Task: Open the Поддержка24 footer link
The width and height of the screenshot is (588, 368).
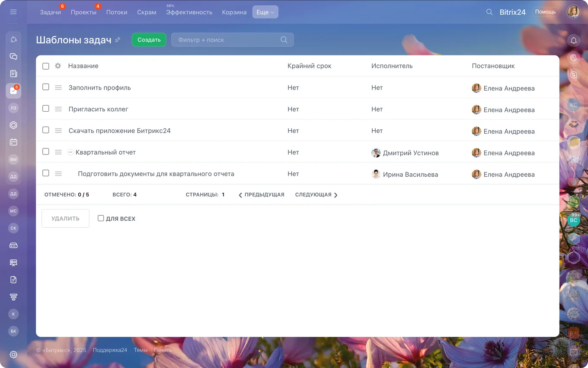Action: pos(110,350)
